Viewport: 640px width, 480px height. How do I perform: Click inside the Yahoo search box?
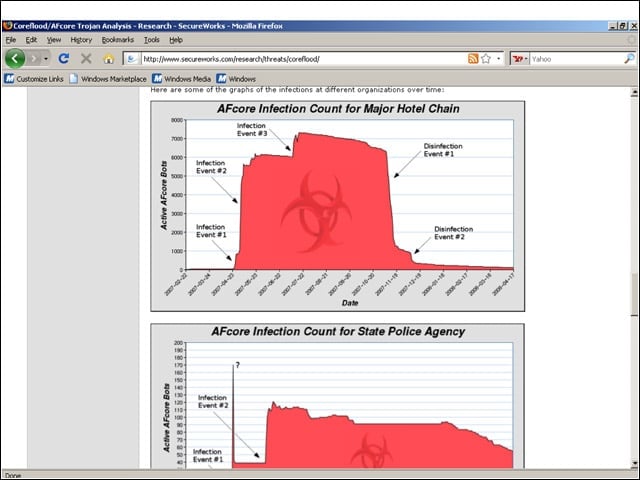click(577, 59)
